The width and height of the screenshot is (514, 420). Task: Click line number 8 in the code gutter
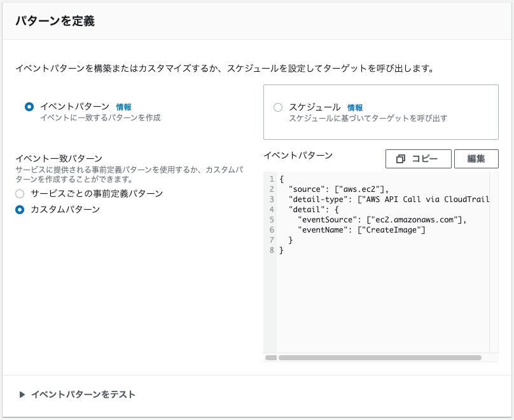point(272,250)
